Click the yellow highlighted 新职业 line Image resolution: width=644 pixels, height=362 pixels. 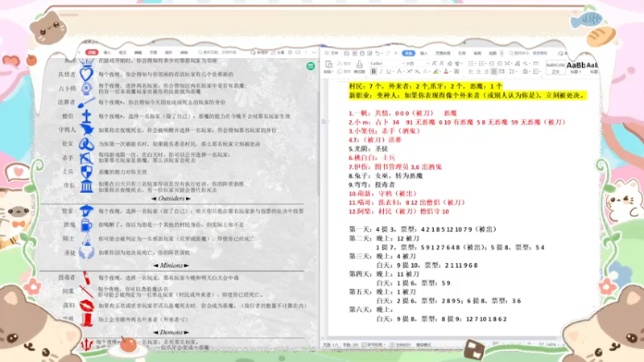tap(467, 95)
